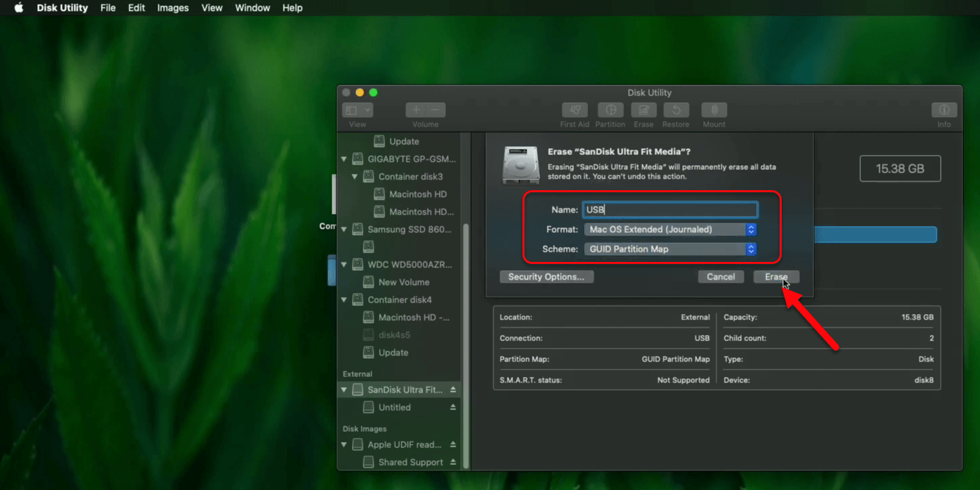
Task: Click the 15.38 GB size box at top right
Action: [900, 169]
